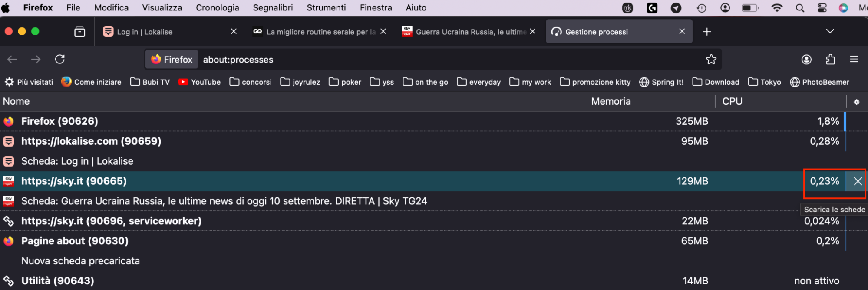Open the Segnalibri menu

point(273,7)
